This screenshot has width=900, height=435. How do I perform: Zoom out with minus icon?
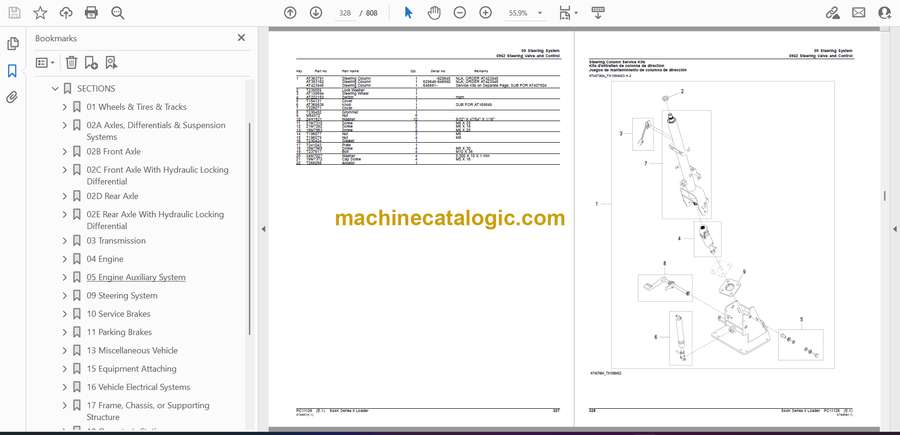coord(459,13)
